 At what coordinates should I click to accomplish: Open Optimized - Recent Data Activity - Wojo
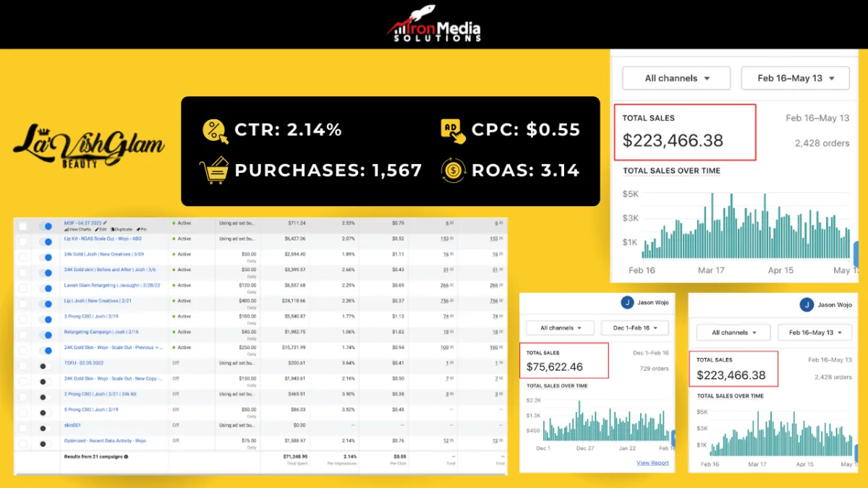tap(104, 440)
